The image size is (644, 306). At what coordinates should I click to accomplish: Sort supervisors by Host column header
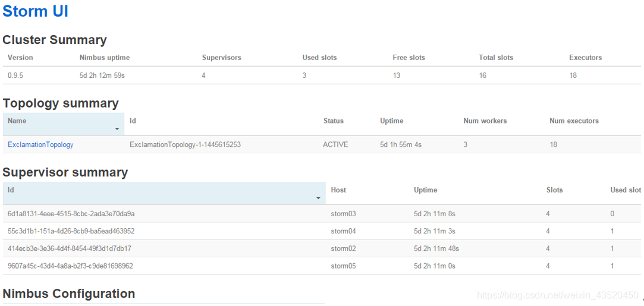tap(338, 190)
